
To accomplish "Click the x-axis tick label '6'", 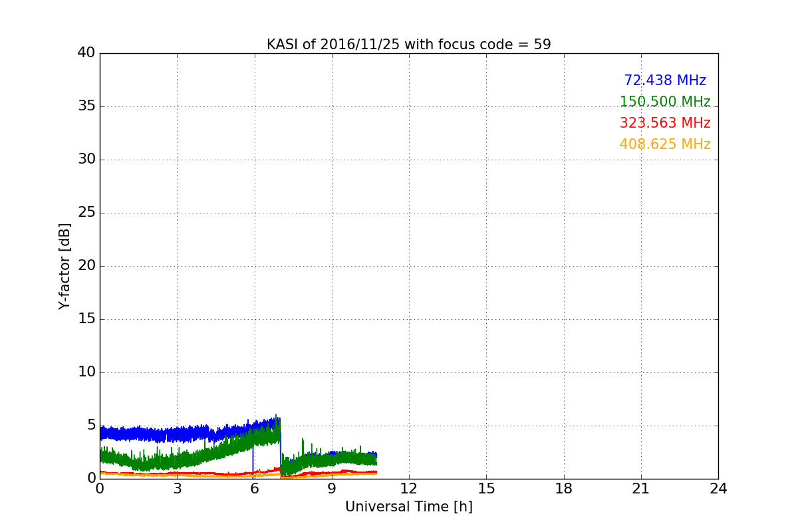I will (x=254, y=488).
